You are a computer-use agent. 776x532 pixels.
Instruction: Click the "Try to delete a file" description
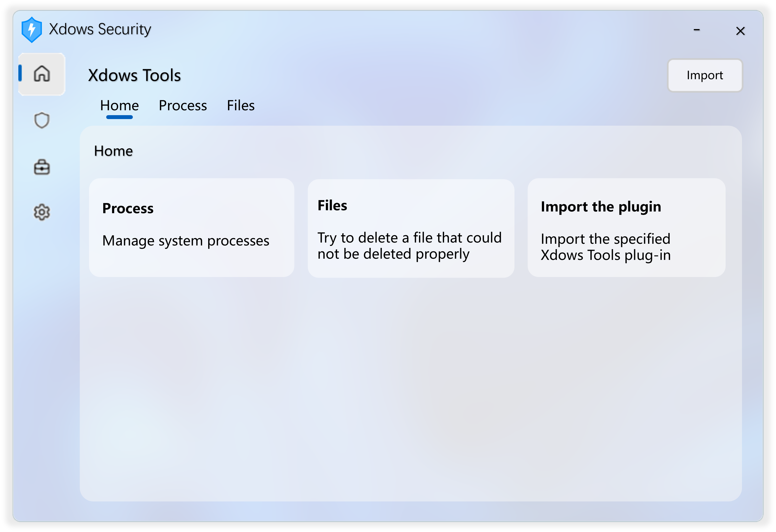coord(409,246)
